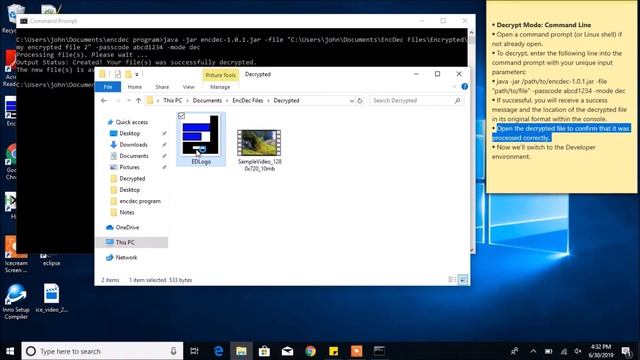The image size is (640, 360).
Task: Open the Quick Access Toolbar customize dropdown
Action: click(137, 74)
